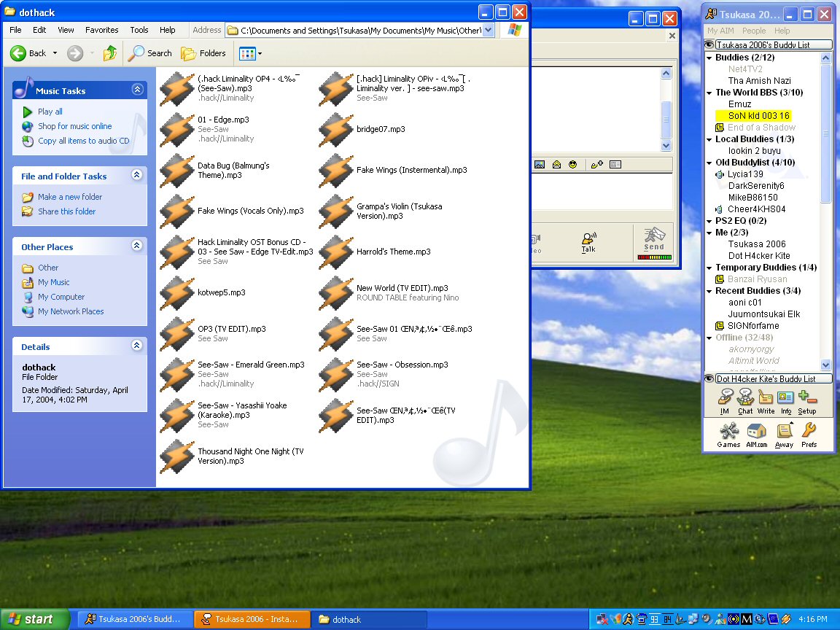This screenshot has height=630, width=840.
Task: Click the Talk icon in IM window
Action: (588, 242)
